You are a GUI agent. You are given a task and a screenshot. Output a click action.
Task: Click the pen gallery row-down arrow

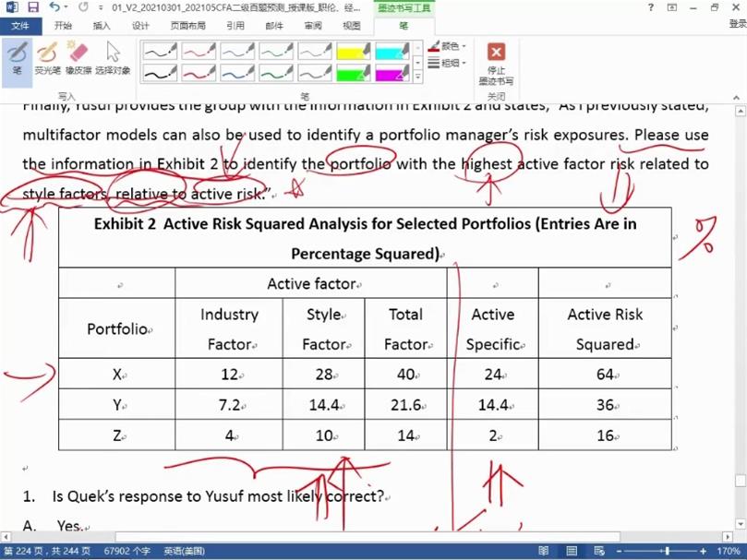417,62
